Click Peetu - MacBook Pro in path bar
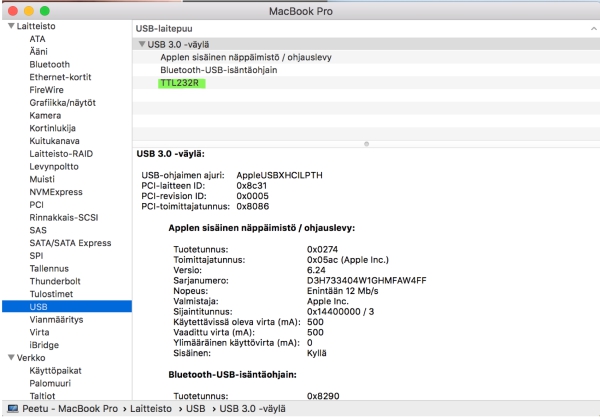Viewport: 600px width, 418px height. point(70,408)
